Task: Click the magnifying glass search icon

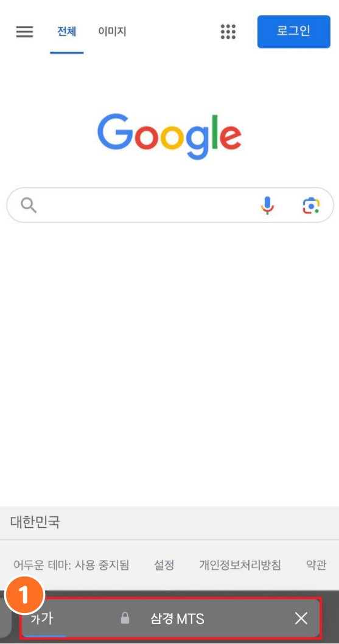Action: pyautogui.click(x=29, y=205)
